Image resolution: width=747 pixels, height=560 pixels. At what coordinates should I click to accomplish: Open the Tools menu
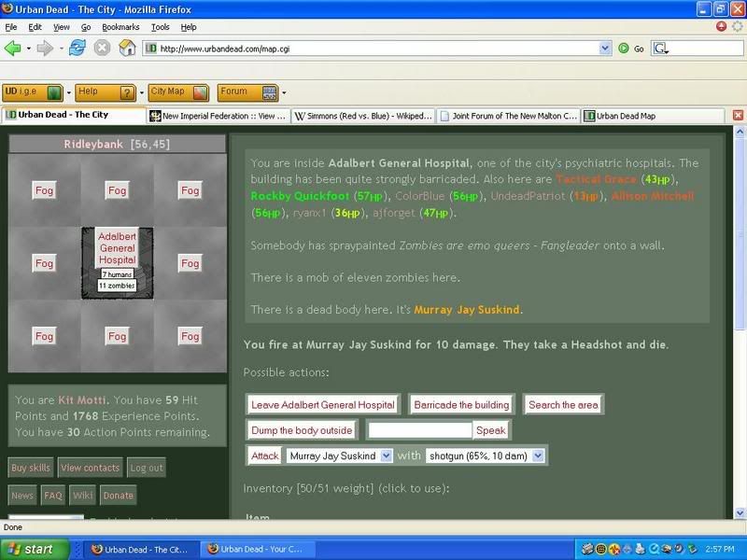point(160,27)
